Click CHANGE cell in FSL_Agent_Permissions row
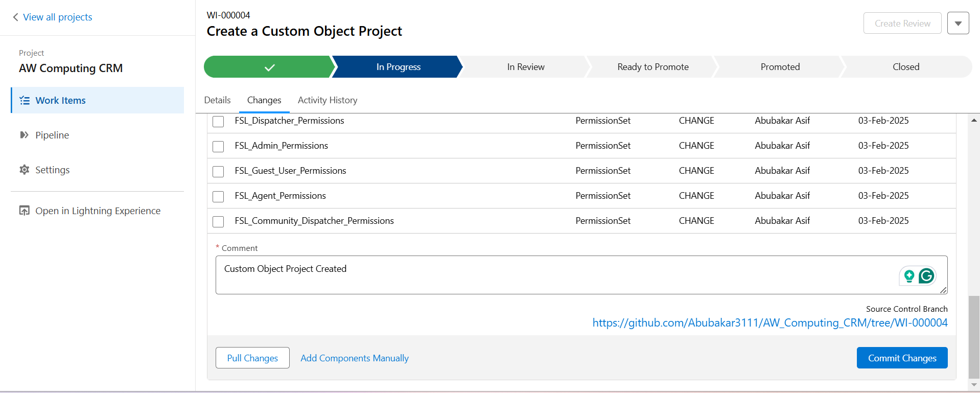The image size is (980, 393). pos(696,196)
